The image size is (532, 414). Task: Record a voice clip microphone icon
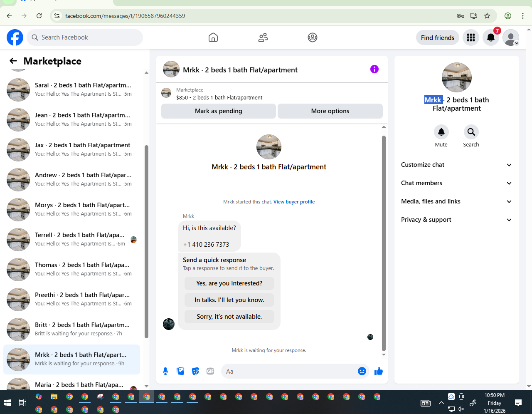[x=165, y=371]
